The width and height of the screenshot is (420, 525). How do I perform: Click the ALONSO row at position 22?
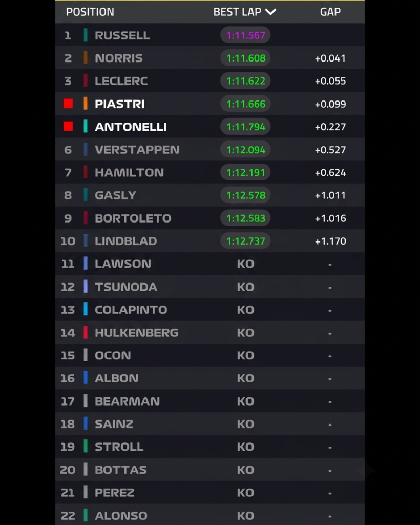tap(210, 515)
